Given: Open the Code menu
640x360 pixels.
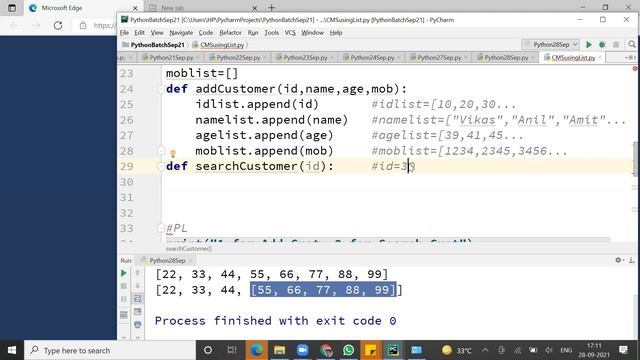Looking at the screenshot, I should pos(206,33).
